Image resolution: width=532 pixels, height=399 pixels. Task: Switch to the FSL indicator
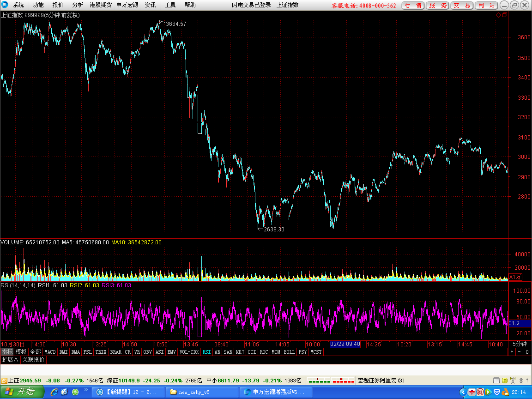pos(88,352)
